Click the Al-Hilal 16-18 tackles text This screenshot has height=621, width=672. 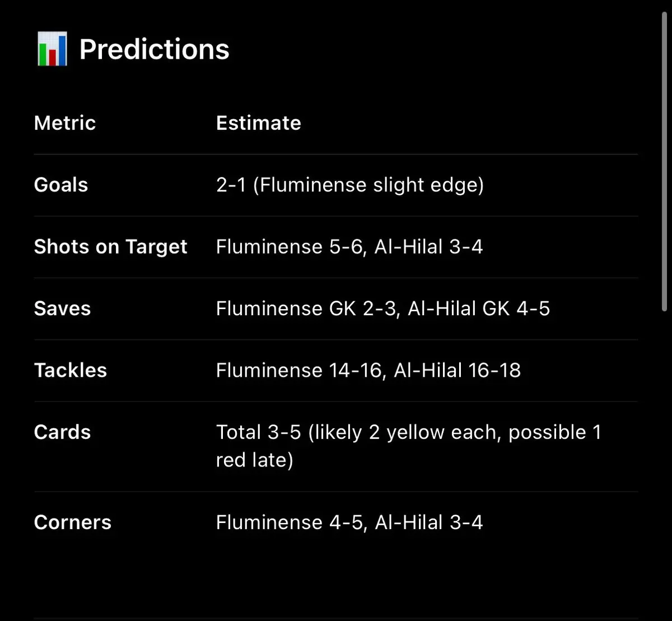(458, 370)
